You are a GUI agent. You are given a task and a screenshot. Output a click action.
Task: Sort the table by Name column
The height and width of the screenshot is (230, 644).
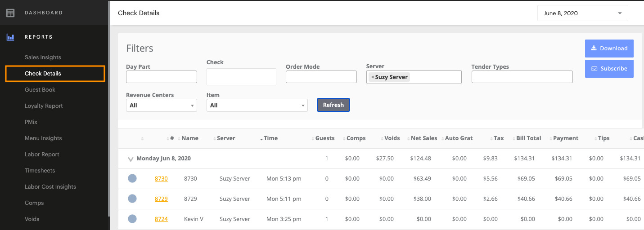(190, 138)
